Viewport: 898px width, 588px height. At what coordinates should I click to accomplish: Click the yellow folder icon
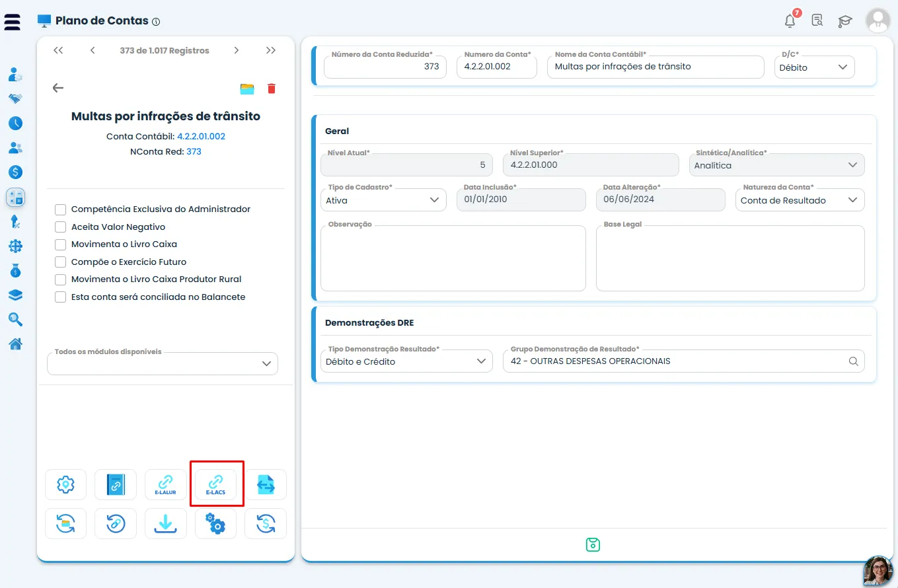pyautogui.click(x=247, y=89)
